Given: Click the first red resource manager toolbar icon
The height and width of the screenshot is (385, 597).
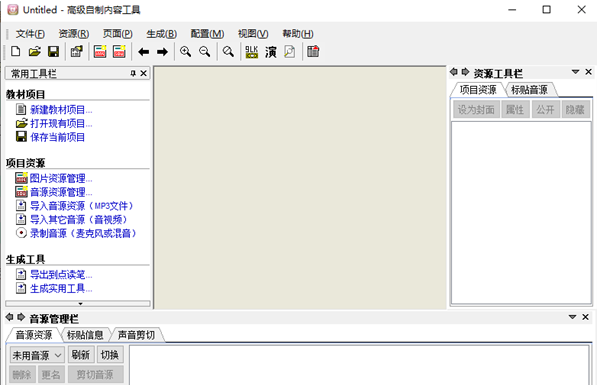Looking at the screenshot, I should point(100,51).
